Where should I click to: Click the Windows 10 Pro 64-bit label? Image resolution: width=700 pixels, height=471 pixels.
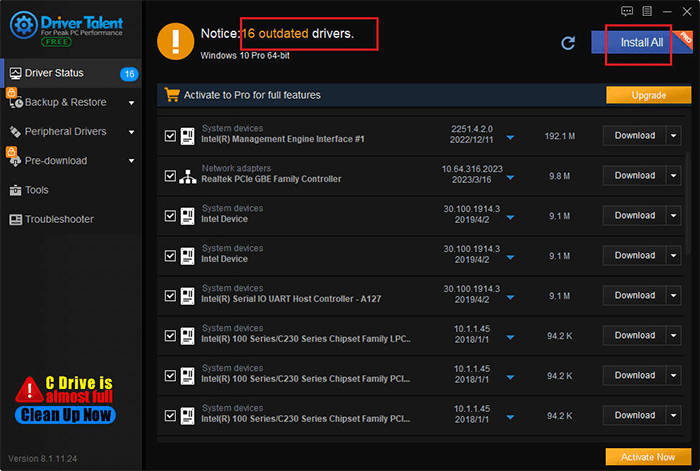point(245,56)
